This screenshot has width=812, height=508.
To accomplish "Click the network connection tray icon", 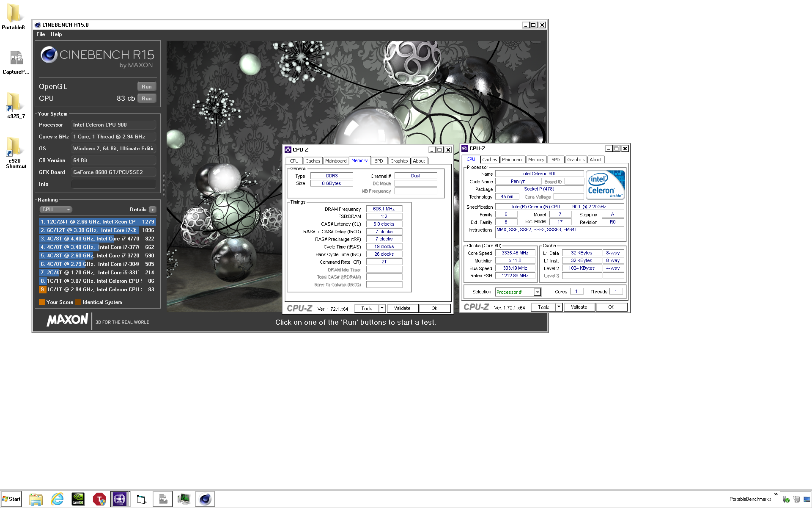I will point(796,499).
